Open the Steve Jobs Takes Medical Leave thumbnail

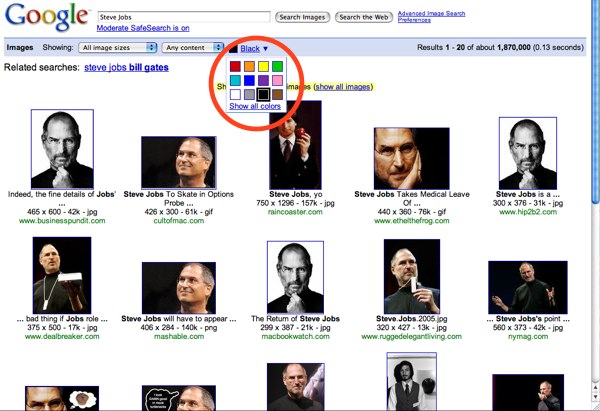411,158
